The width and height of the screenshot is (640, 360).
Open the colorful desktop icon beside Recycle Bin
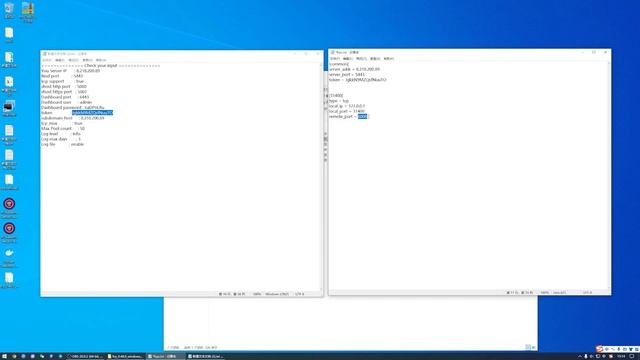point(27,11)
